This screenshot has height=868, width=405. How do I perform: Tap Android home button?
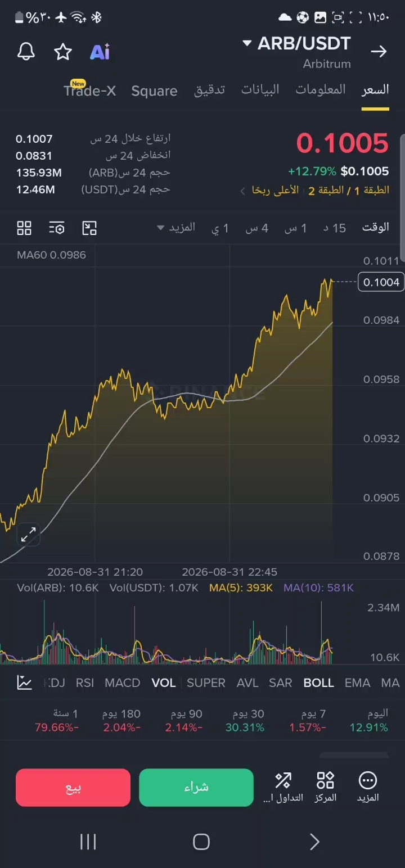[x=201, y=842]
